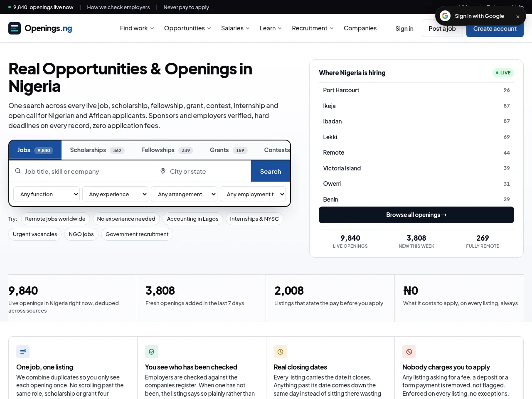
Task: Select Internships & NYSC suggestion
Action: (x=254, y=219)
